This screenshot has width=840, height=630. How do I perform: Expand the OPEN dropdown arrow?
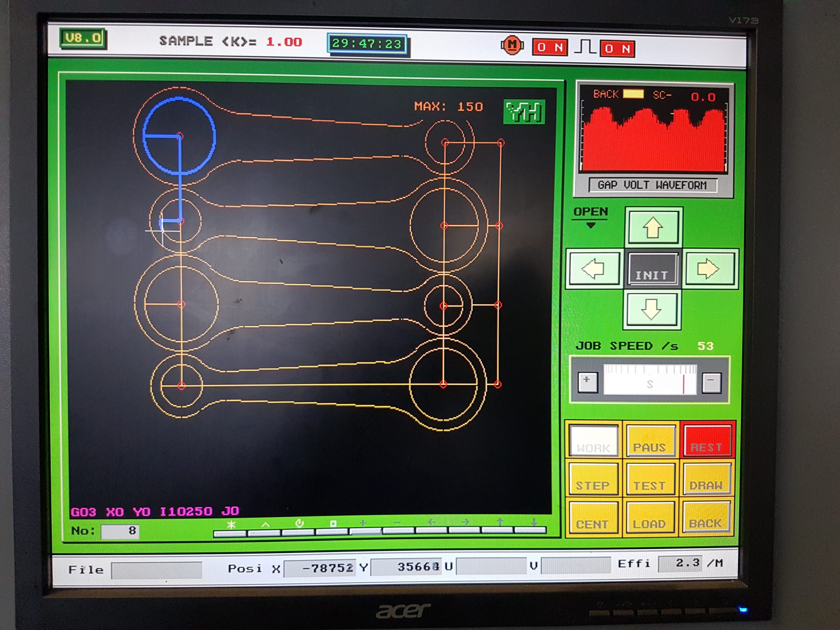pos(591,225)
